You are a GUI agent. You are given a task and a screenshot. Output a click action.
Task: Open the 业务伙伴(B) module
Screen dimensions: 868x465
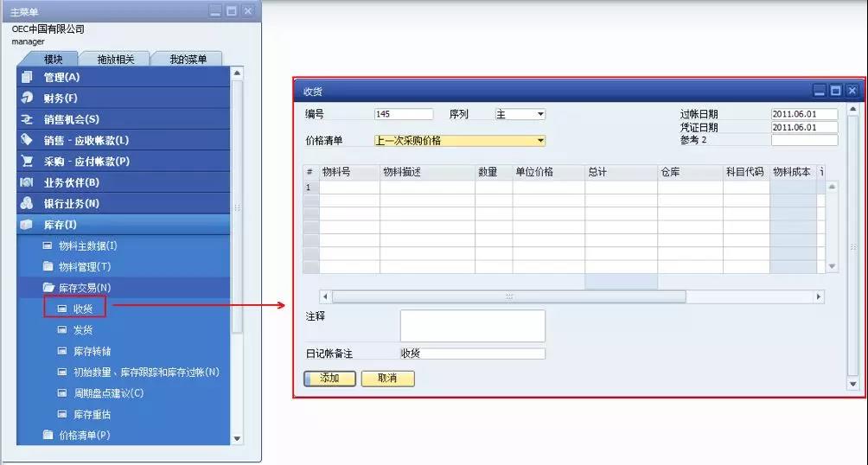pyautogui.click(x=124, y=182)
